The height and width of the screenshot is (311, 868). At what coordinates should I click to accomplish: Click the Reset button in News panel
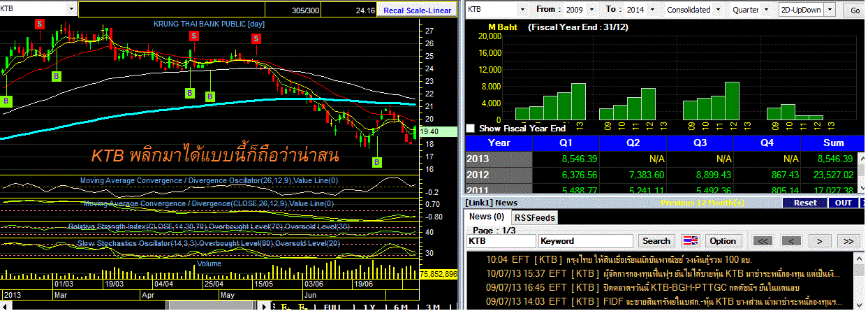(x=805, y=203)
